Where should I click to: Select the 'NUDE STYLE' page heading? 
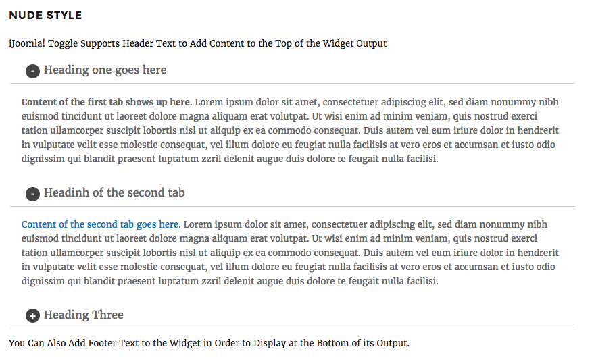pos(45,15)
